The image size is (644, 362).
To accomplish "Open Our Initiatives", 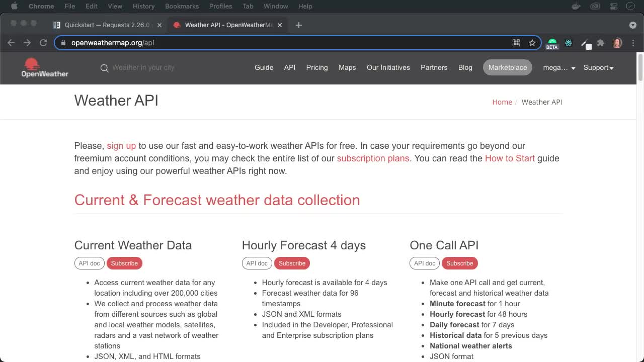I will point(388,67).
